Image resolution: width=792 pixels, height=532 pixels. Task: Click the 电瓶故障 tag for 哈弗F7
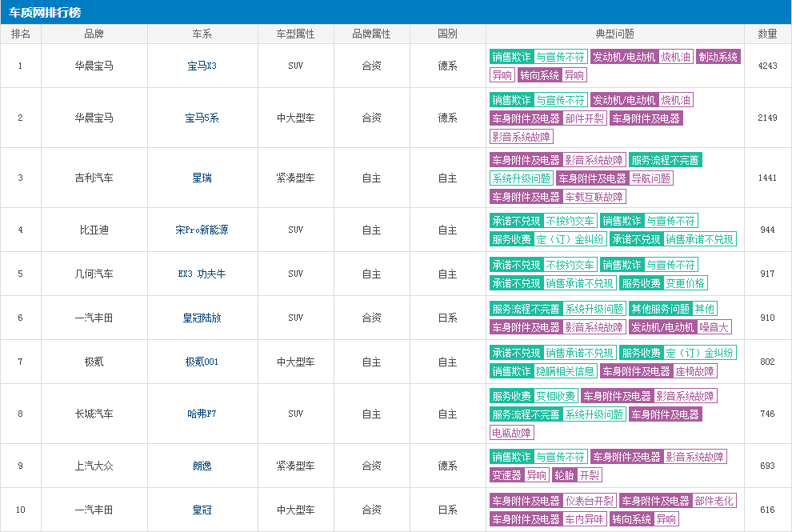512,433
